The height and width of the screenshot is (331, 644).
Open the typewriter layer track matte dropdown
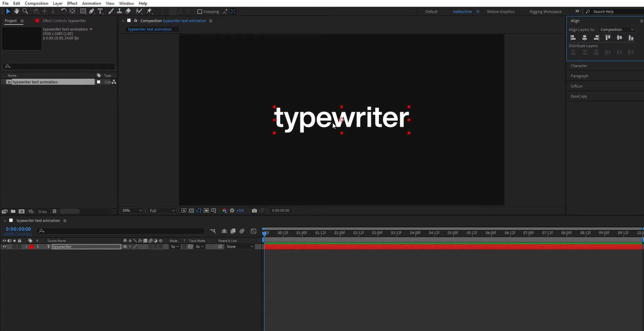200,247
